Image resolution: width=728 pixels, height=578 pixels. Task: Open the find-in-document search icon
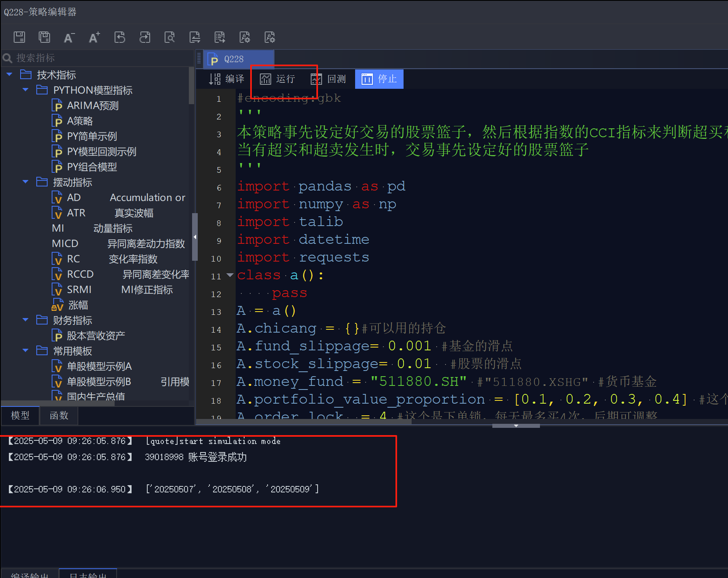(170, 37)
